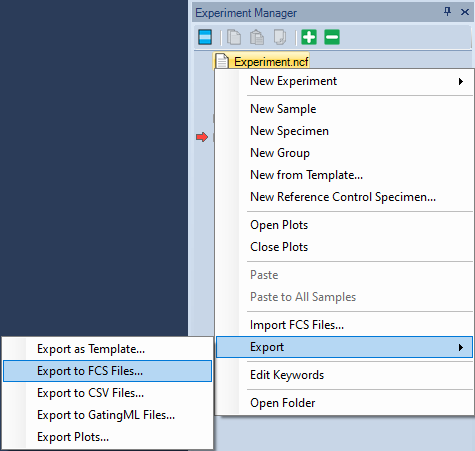Open the New Experiment submenu
Screen dimensions: 475x451
tap(344, 81)
